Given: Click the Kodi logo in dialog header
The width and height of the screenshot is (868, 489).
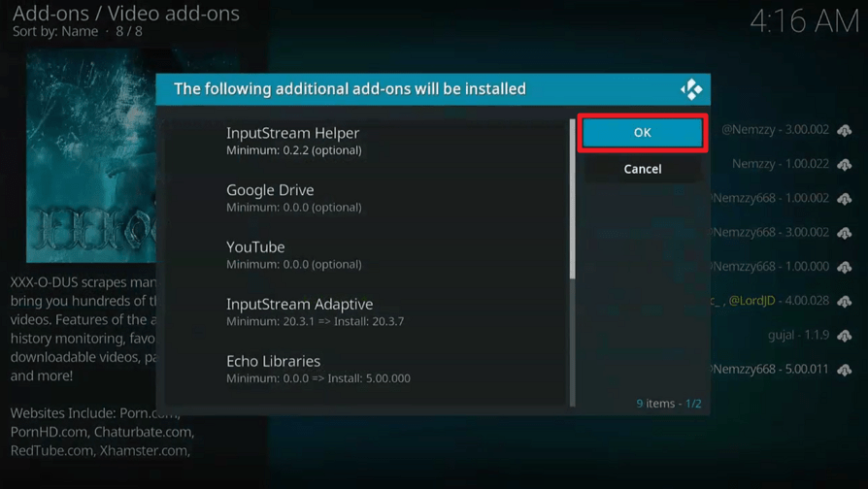Looking at the screenshot, I should coord(691,89).
